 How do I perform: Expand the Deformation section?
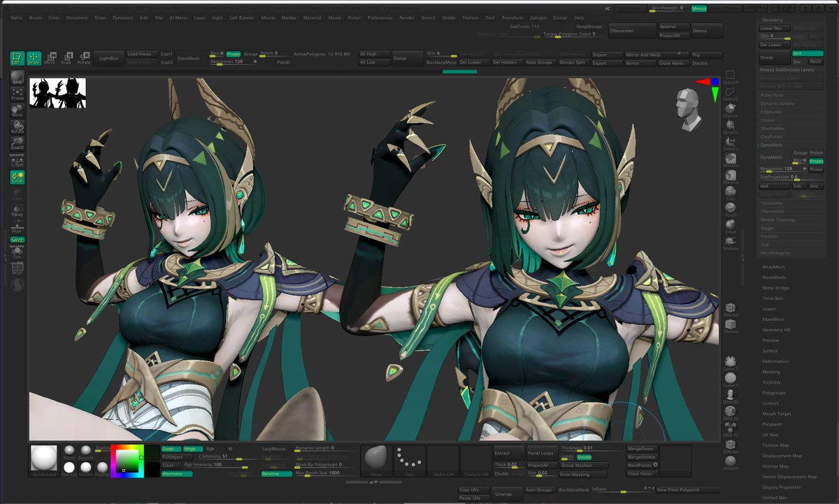775,361
